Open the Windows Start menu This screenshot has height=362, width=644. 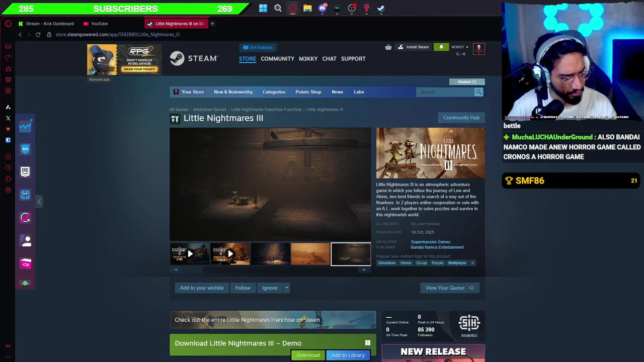coord(263,8)
